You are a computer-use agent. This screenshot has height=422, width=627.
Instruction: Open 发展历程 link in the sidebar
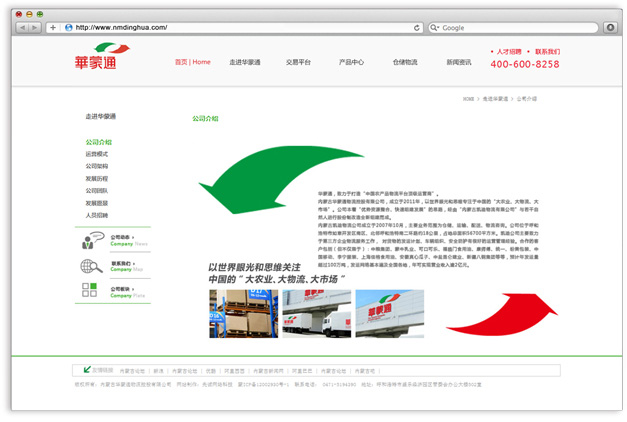click(97, 179)
